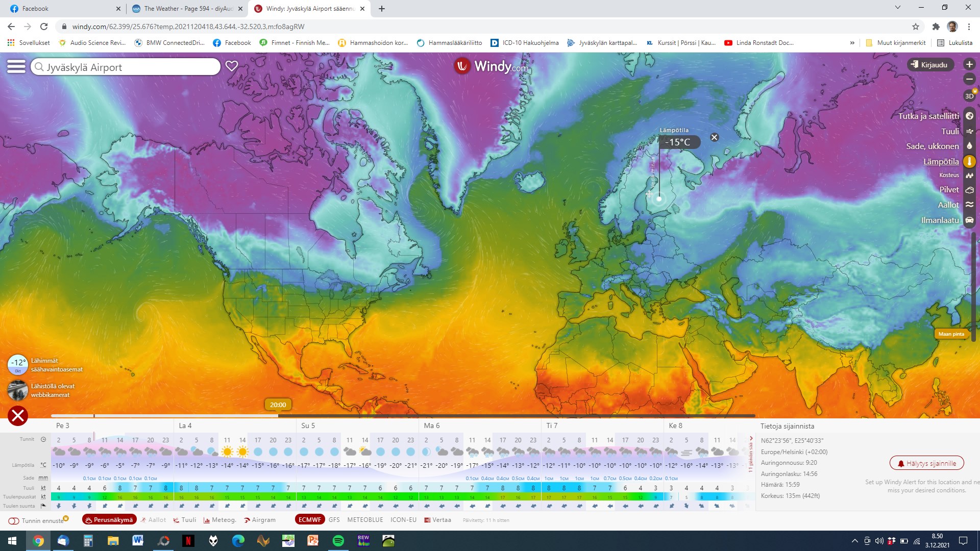Toggle Tunnin ennuste hourly forecast switch
The height and width of the screenshot is (551, 980).
pos(14,520)
